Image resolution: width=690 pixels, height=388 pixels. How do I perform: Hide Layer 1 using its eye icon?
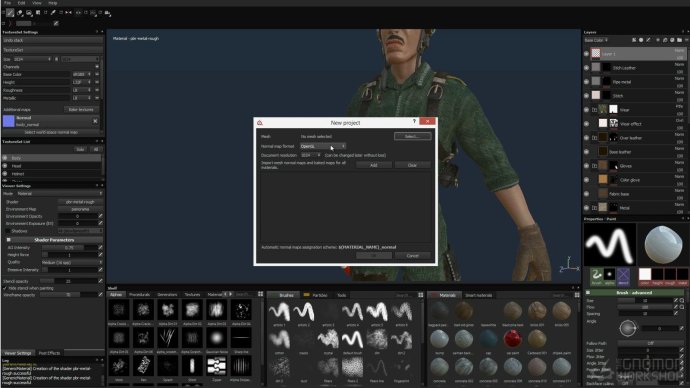(x=587, y=54)
